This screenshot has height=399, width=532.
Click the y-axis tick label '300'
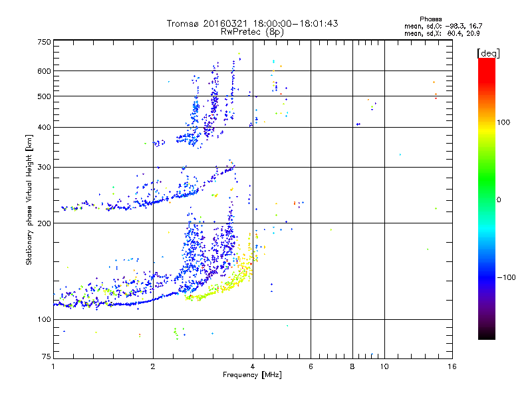coord(44,168)
